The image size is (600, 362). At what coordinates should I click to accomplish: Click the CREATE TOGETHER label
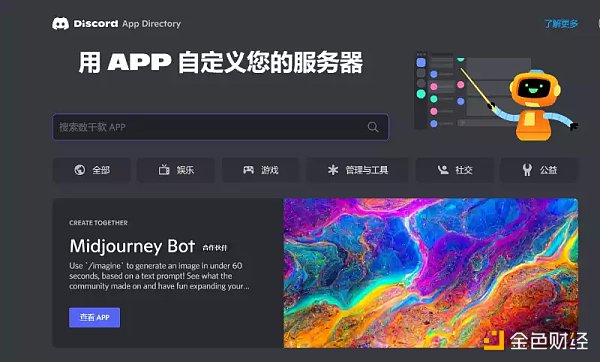point(98,223)
